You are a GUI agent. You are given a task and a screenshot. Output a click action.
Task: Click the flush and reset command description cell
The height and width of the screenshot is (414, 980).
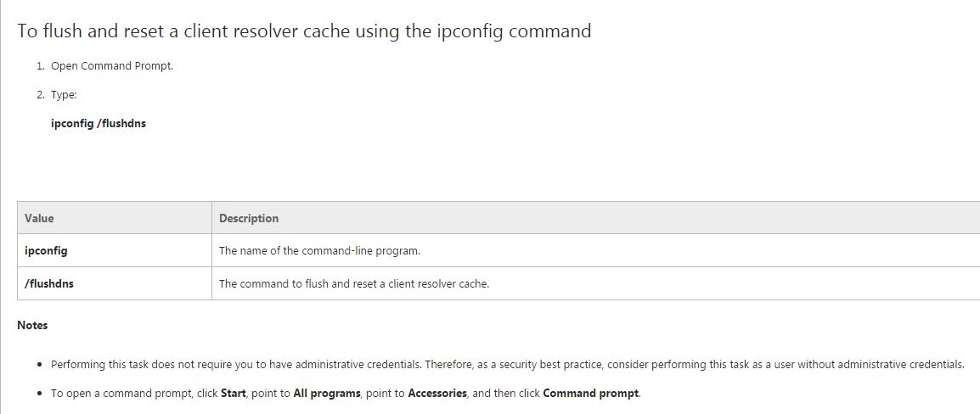pos(353,283)
